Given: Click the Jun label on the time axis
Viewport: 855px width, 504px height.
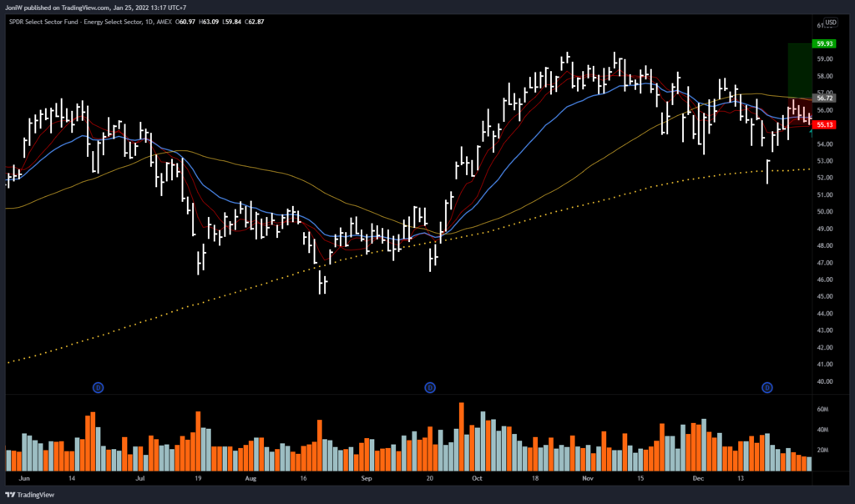Looking at the screenshot, I should [23, 480].
